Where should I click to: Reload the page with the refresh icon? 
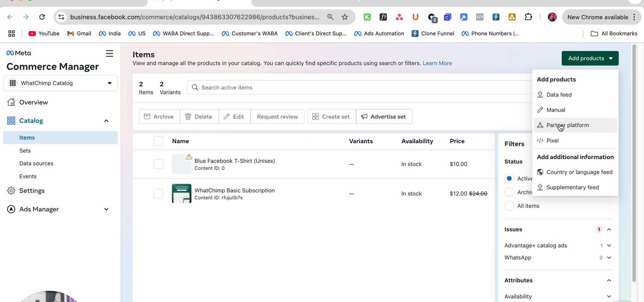42,17
